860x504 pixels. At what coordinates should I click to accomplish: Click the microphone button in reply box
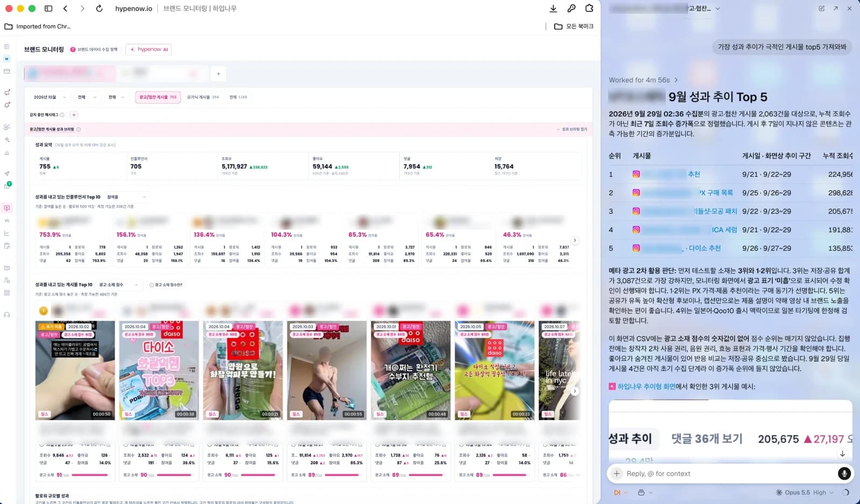point(844,473)
